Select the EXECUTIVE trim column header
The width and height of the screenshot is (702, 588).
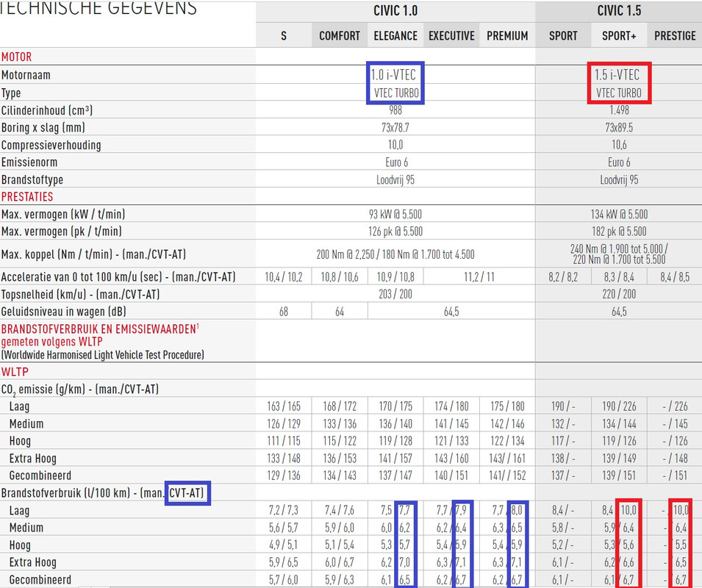451,36
